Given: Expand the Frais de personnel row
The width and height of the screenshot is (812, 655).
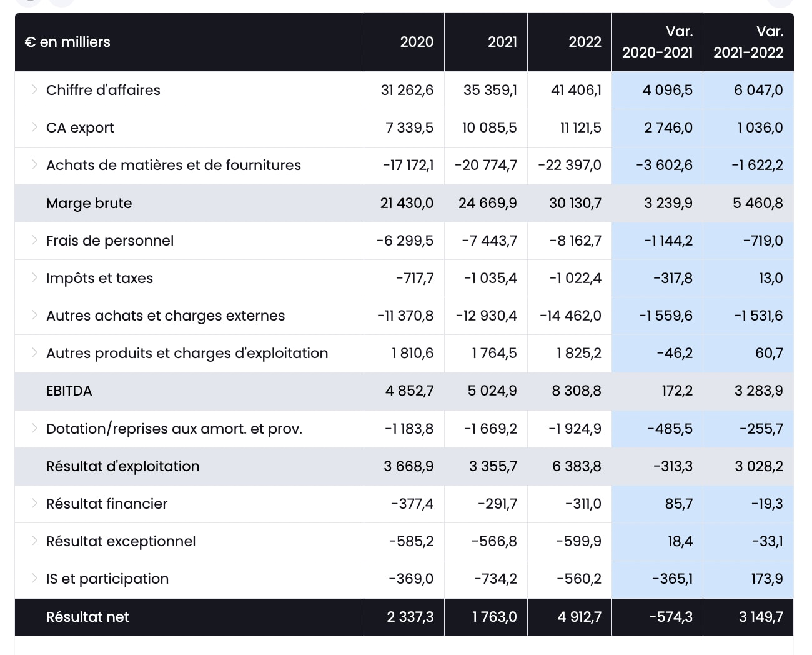Looking at the screenshot, I should click(34, 240).
